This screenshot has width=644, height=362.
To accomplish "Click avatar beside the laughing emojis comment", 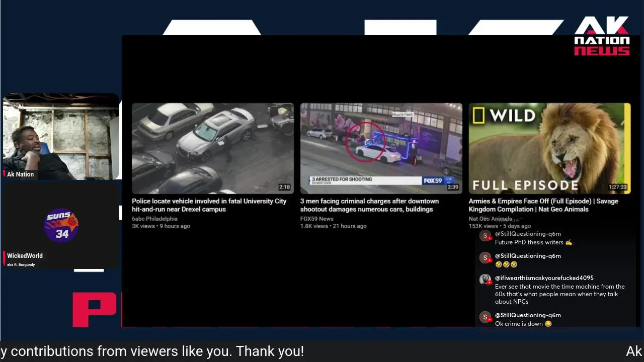I will click(485, 258).
